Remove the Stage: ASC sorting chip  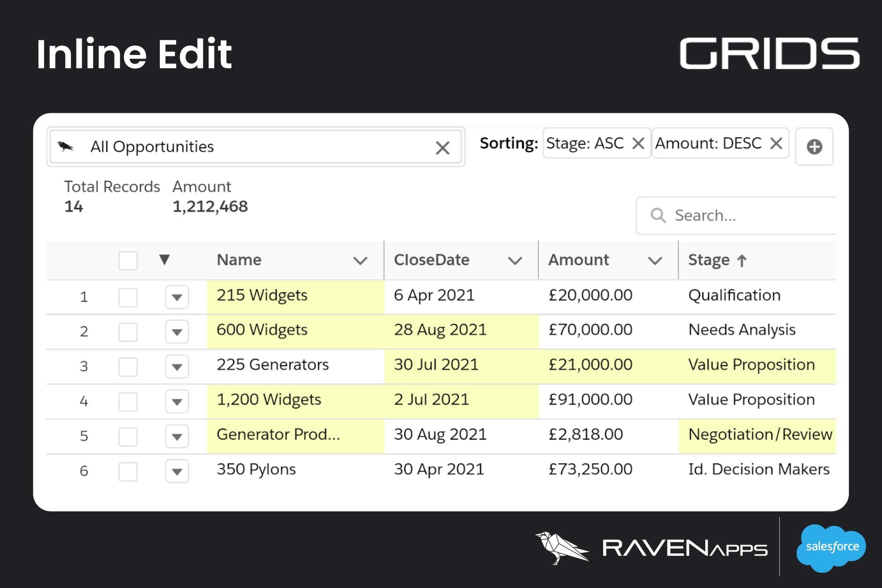pos(639,143)
